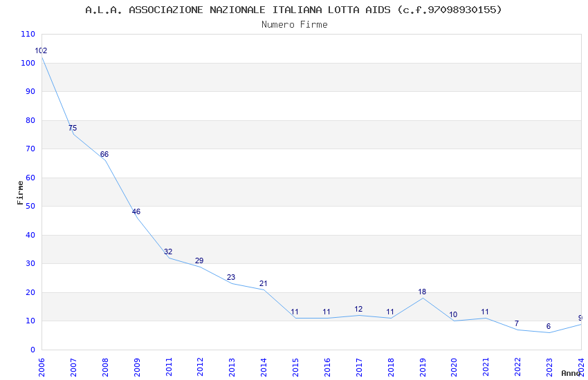Click x-axis year 2023
Viewport: 588px width, 380px height.
(x=549, y=368)
